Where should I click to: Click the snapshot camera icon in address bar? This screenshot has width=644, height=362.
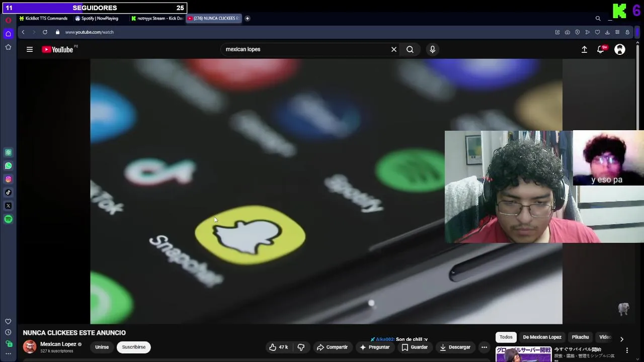567,32
